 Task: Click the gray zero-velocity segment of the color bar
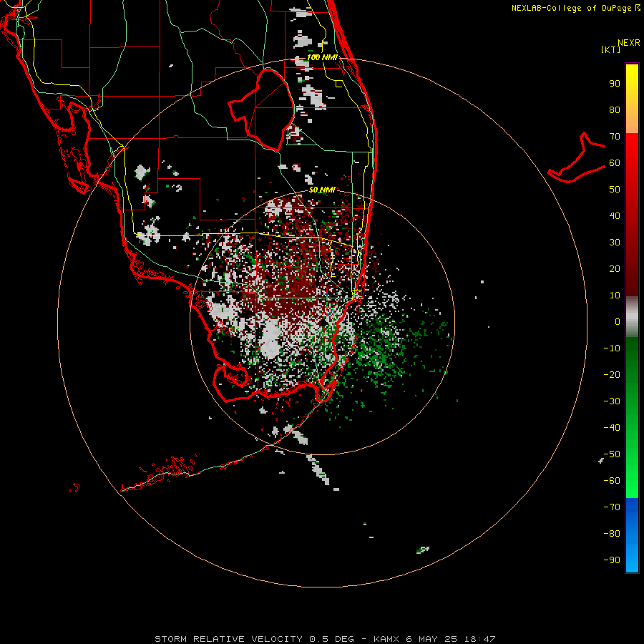[632, 317]
